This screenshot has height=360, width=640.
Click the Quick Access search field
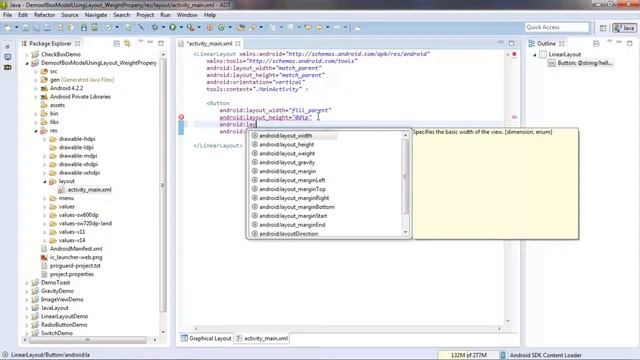click(x=557, y=27)
